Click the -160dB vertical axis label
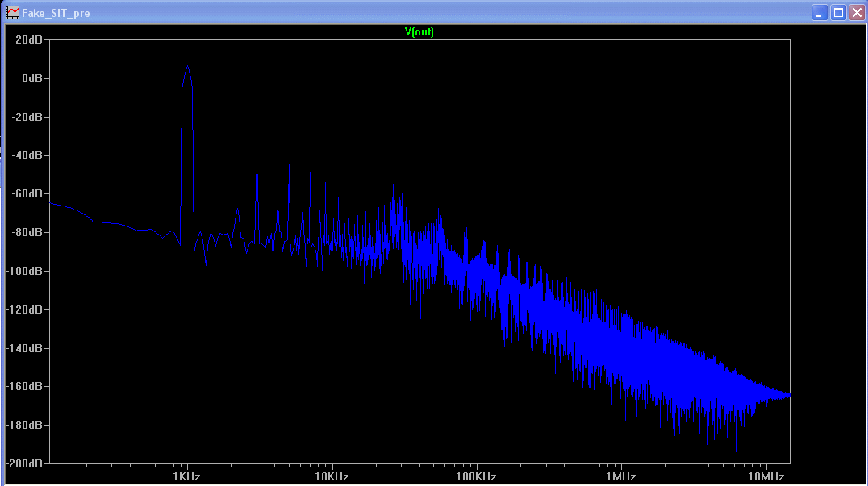Screen dimensions: 868x486 click(24, 387)
